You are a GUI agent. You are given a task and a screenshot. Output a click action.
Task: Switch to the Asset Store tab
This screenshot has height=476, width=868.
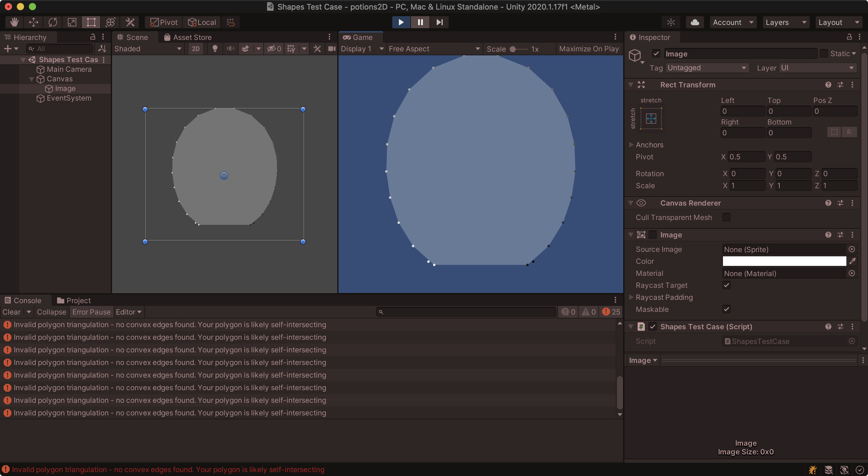pos(188,37)
